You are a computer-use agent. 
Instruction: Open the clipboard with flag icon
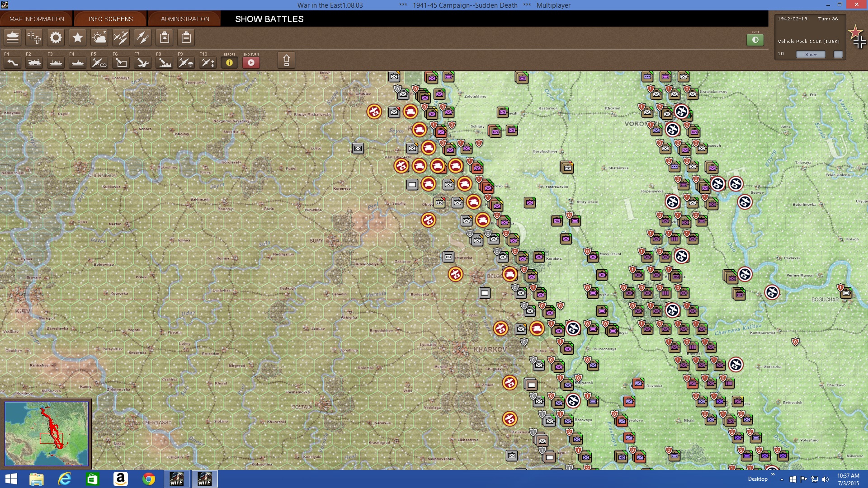[165, 38]
